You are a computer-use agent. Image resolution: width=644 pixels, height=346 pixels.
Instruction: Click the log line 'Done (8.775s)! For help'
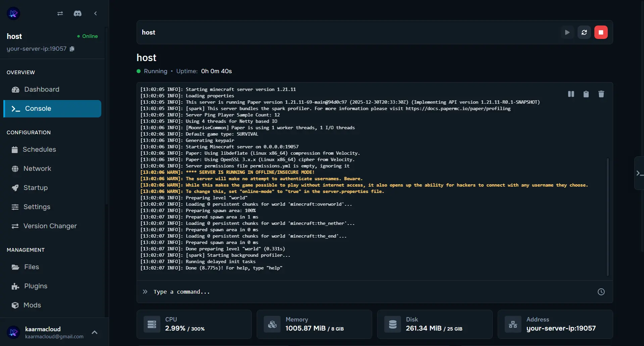211,268
